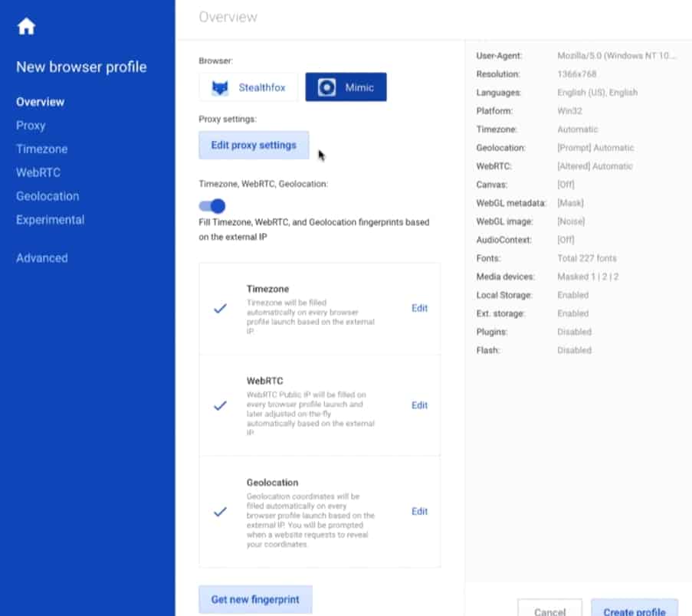
Task: Open the Geolocation section in sidebar
Action: [x=48, y=196]
